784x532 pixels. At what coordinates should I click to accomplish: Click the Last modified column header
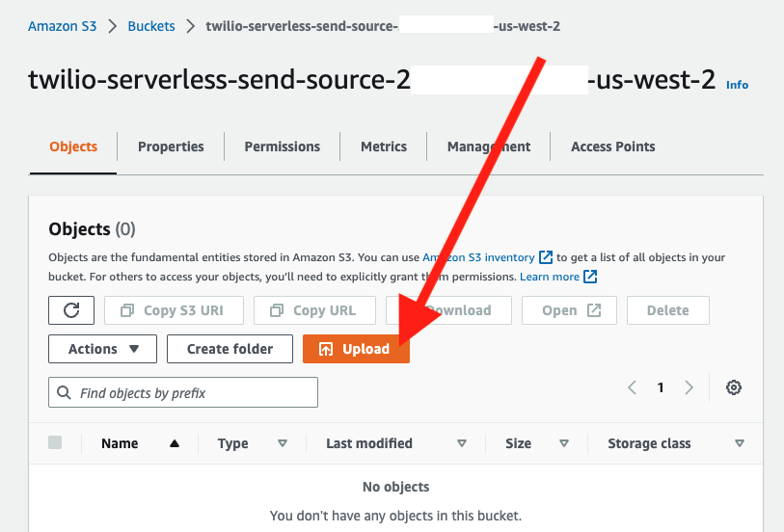point(369,443)
